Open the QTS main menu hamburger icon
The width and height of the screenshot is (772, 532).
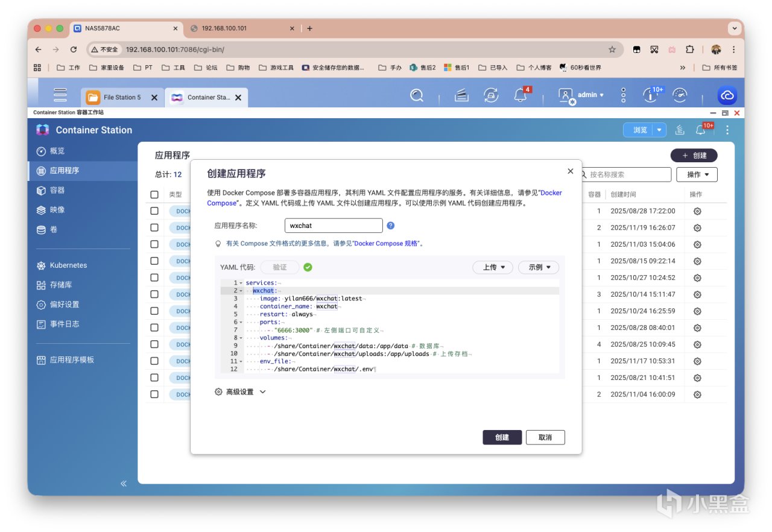pyautogui.click(x=60, y=95)
